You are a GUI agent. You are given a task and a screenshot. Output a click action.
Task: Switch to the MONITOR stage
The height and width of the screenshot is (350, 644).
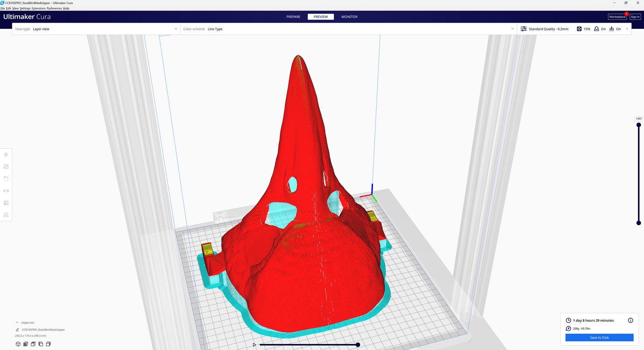[350, 17]
